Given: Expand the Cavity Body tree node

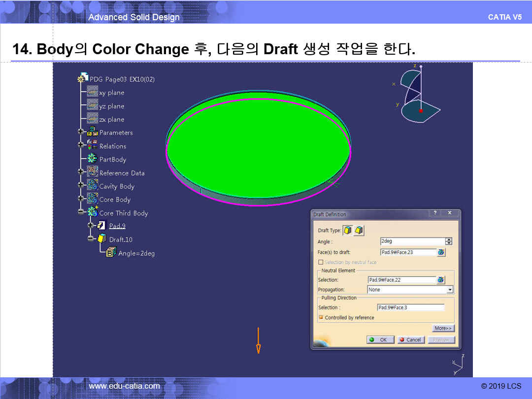Looking at the screenshot, I should (x=81, y=186).
